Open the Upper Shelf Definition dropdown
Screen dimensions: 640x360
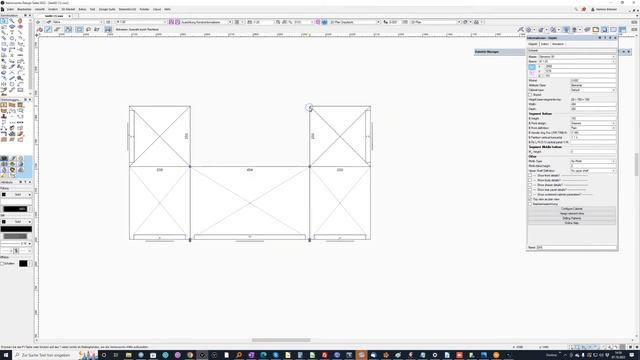[x=593, y=171]
